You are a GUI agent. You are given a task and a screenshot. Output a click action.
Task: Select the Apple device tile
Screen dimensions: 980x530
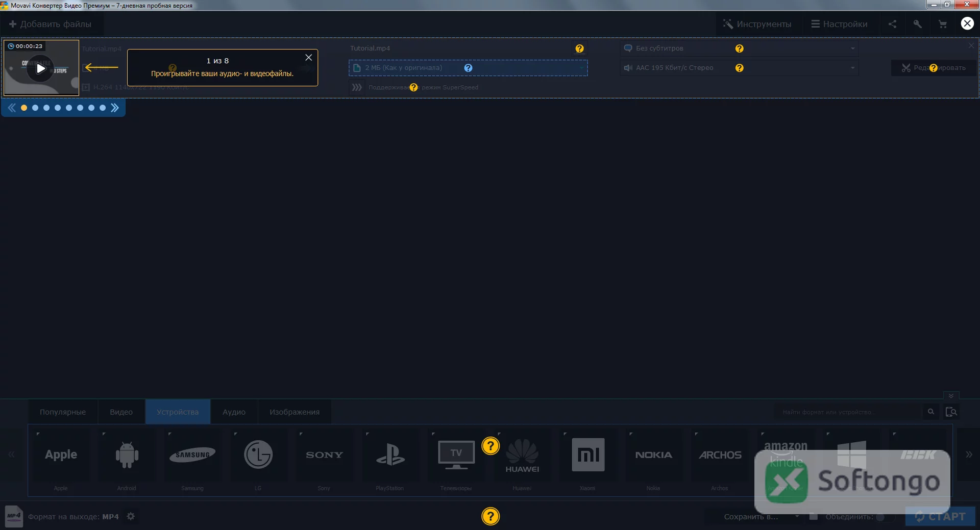click(61, 455)
